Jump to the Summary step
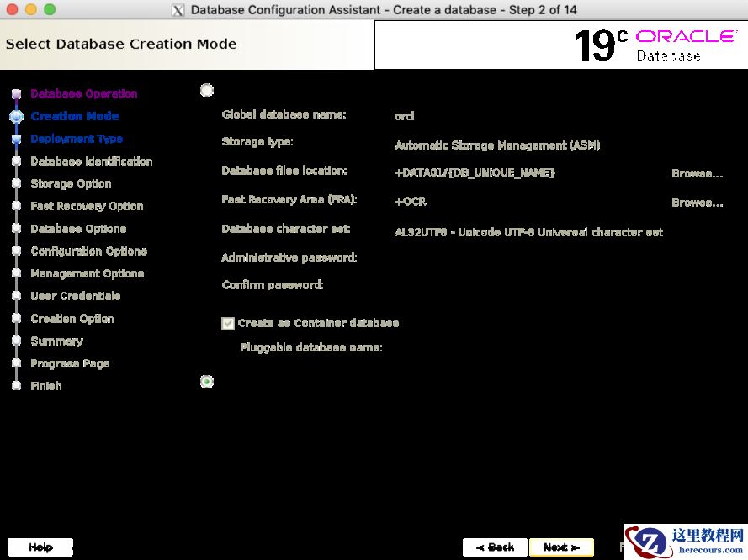748x560 pixels. coord(56,341)
